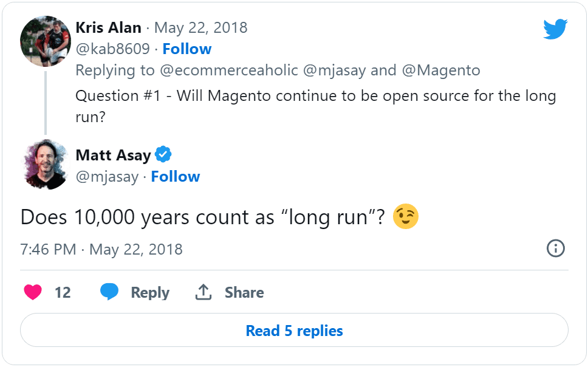Expand Read 5 replies
The image size is (588, 367).
click(294, 331)
